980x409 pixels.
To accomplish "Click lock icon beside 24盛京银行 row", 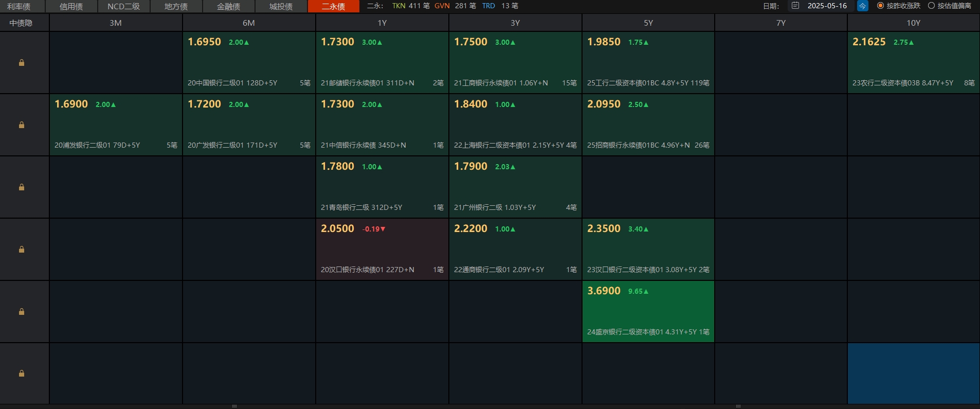I will 22,312.
